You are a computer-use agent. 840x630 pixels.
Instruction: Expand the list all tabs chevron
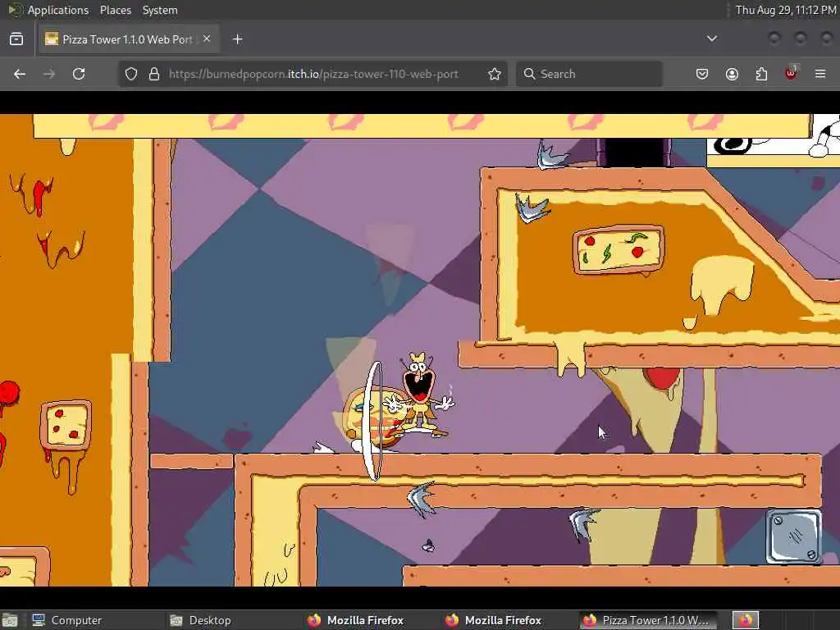coord(711,39)
